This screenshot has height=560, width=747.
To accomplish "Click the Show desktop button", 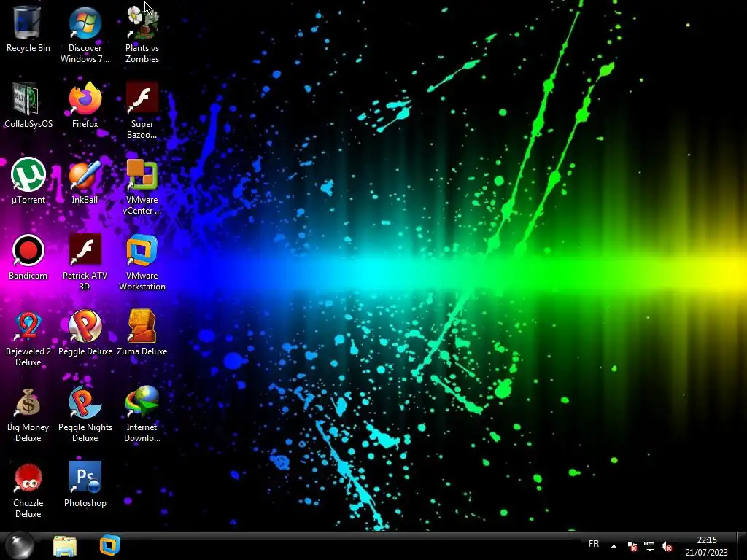I will 742,545.
